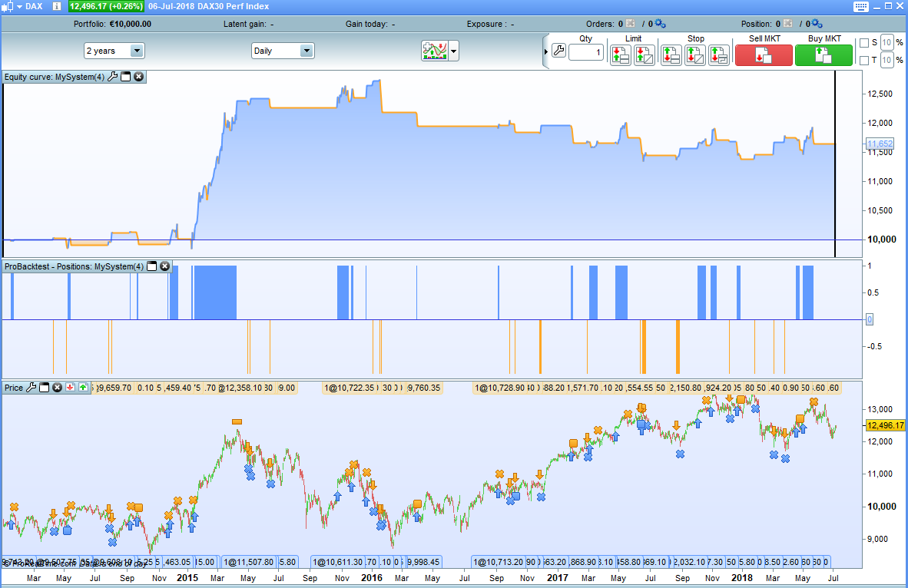Click the 1@10,713.20 buy order label
The image size is (908, 588).
coord(499,562)
